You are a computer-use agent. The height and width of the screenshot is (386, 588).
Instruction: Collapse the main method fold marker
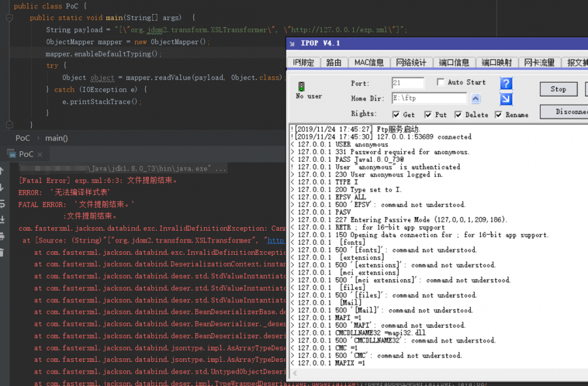pos(10,17)
